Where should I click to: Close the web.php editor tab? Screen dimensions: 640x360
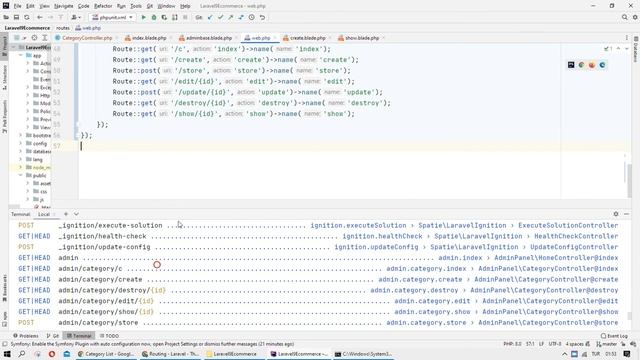(x=275, y=38)
